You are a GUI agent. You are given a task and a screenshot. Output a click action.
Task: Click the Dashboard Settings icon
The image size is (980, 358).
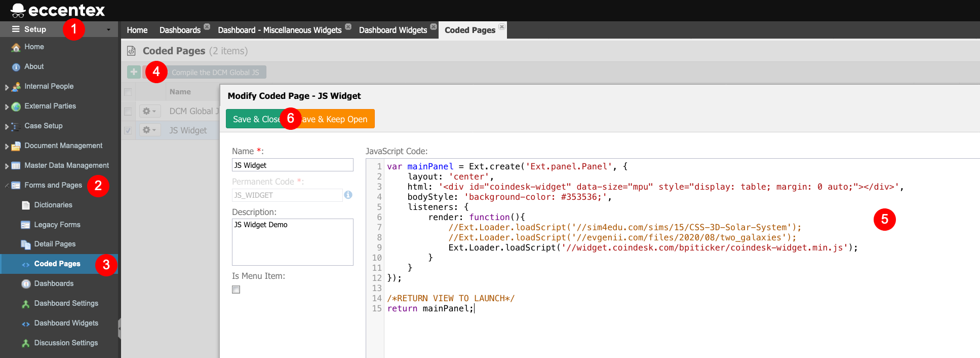click(25, 304)
